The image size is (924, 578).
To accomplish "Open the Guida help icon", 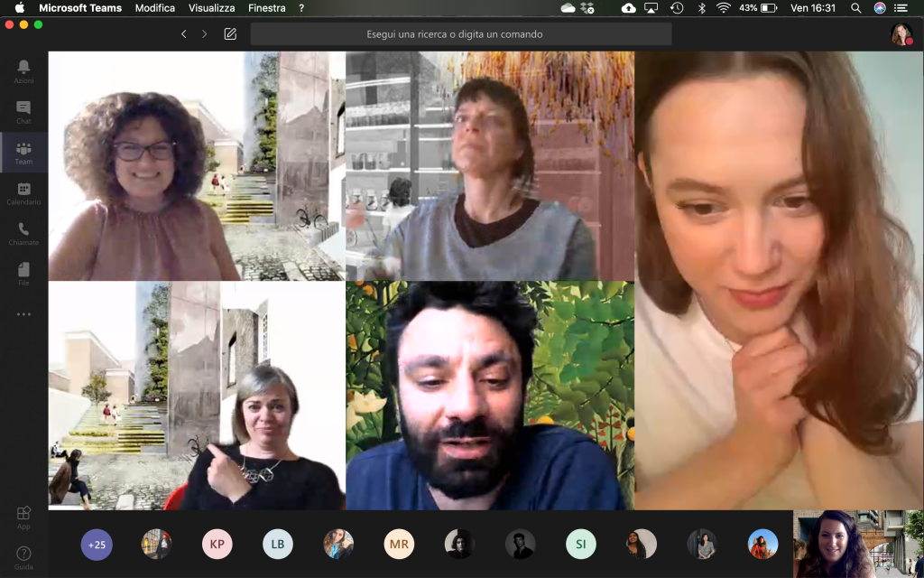I will point(23,557).
